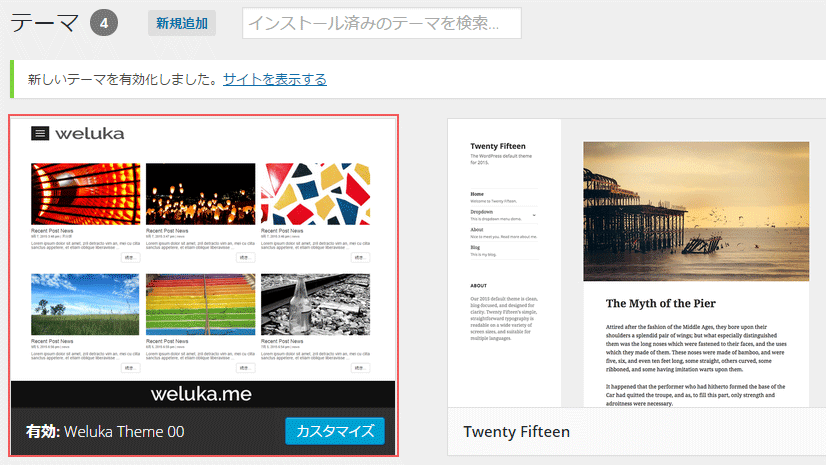Click the テーマ page heading
This screenshot has height=465, width=826.
coord(45,23)
